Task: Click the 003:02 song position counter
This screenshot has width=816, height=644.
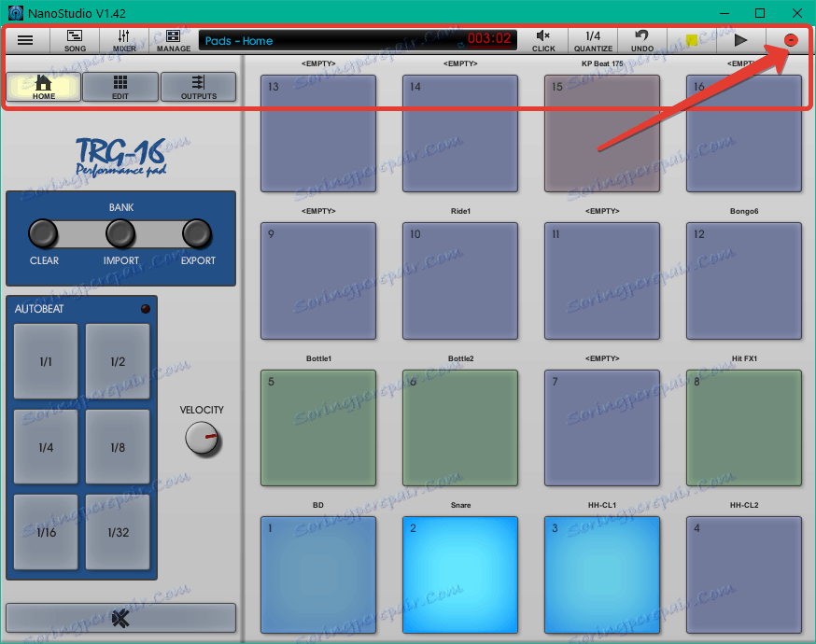Action: coord(488,38)
